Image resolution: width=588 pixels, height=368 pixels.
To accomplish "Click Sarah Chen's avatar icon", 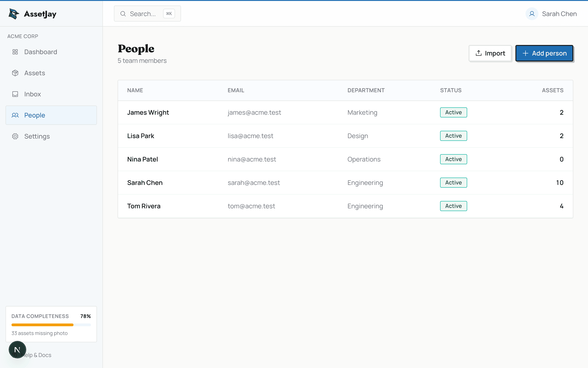I will [532, 14].
